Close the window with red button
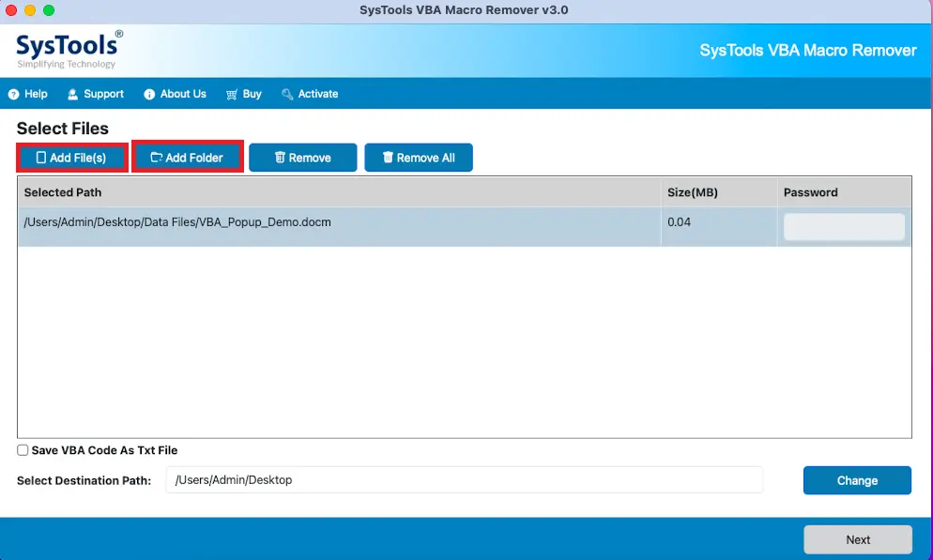 tap(11, 10)
